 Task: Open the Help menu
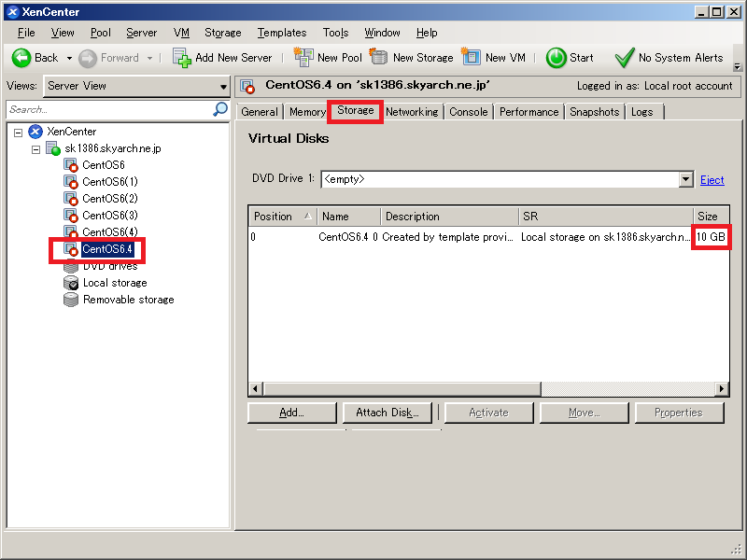click(427, 33)
